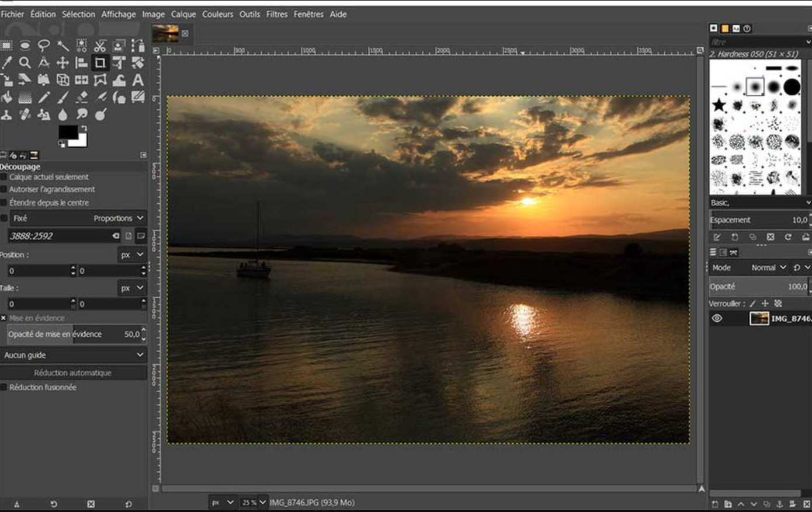Enable 'Autoriser l'agrandissement' checkbox
Viewport: 812px width, 512px height.
[x=4, y=189]
